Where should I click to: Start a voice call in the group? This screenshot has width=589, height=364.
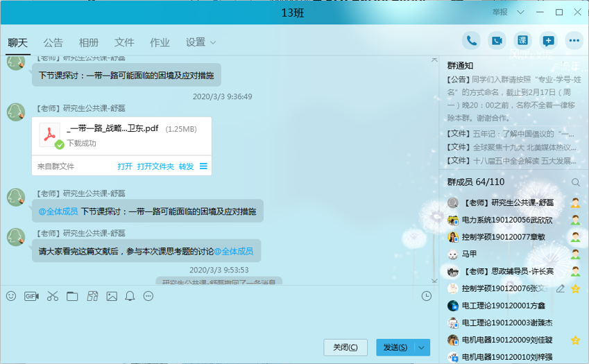pyautogui.click(x=472, y=41)
